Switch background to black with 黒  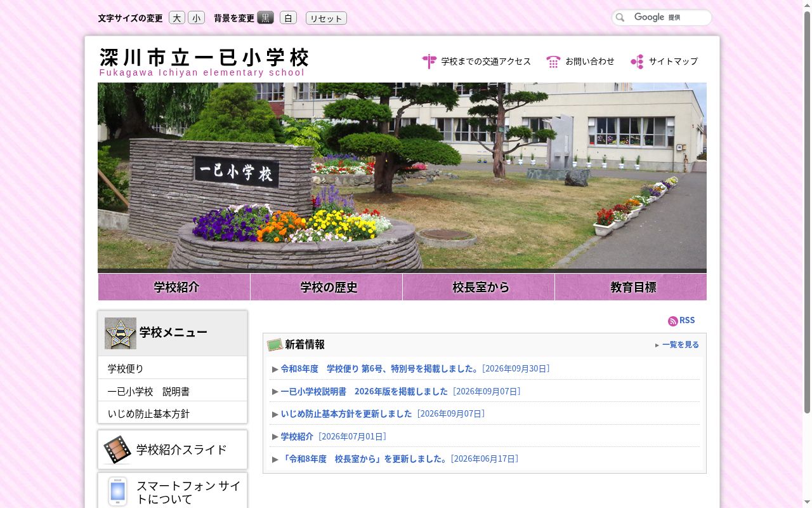click(265, 18)
